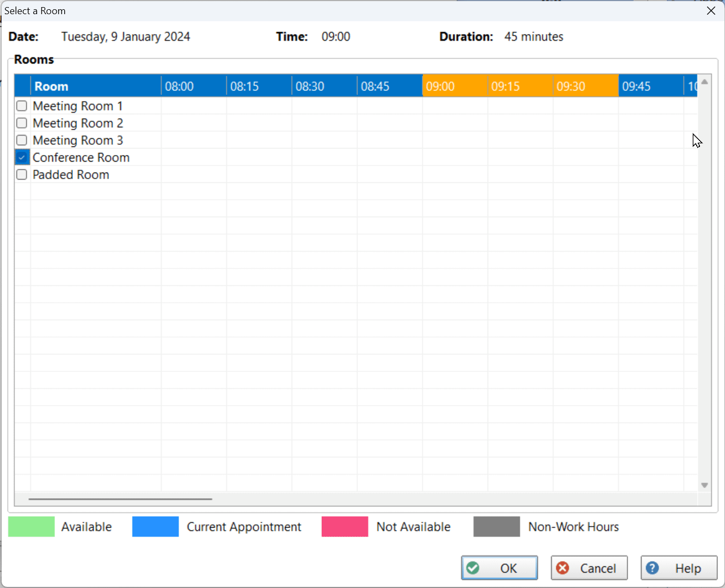Click the highlighted 09:30 column header
The image size is (725, 588).
click(x=586, y=86)
